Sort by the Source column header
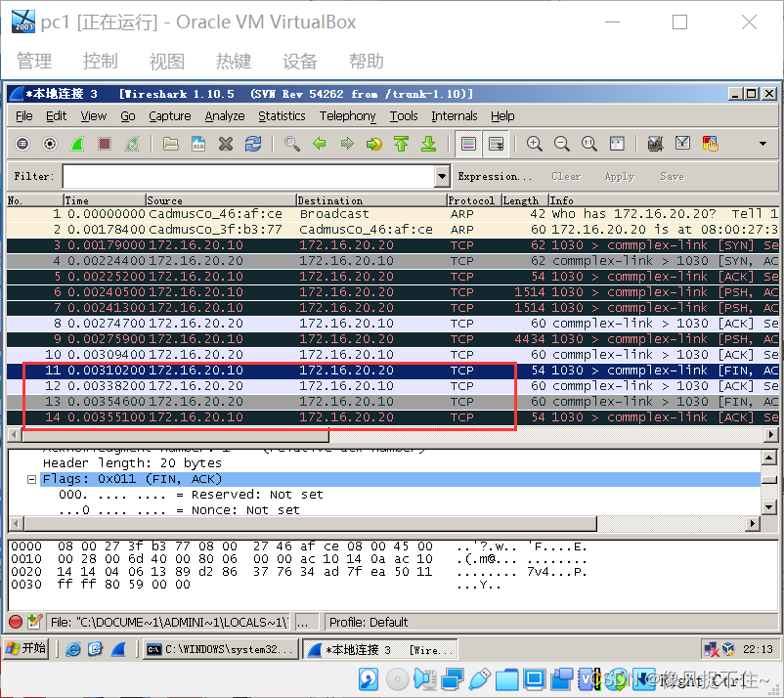The height and width of the screenshot is (698, 784). click(x=221, y=200)
